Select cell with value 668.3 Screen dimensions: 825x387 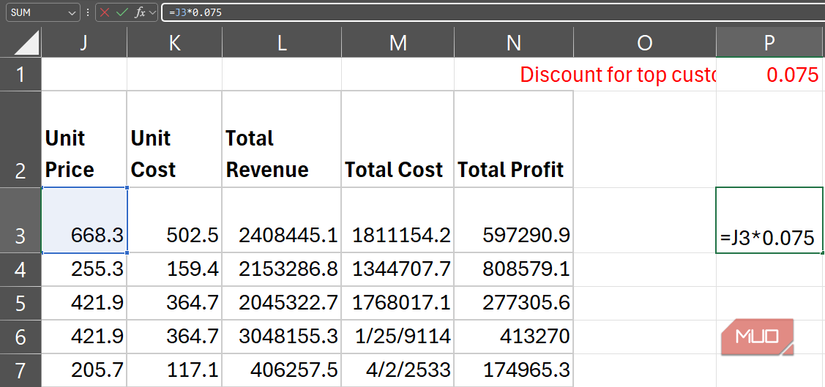click(84, 220)
